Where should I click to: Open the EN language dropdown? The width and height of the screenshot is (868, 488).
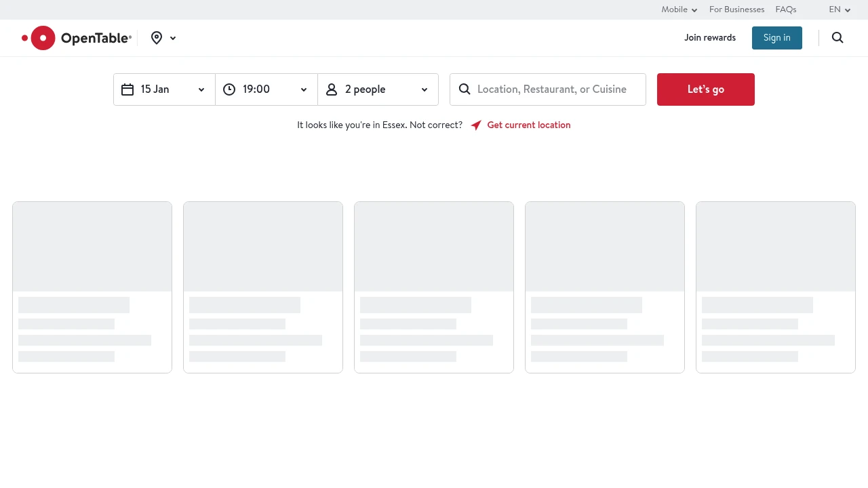840,9
